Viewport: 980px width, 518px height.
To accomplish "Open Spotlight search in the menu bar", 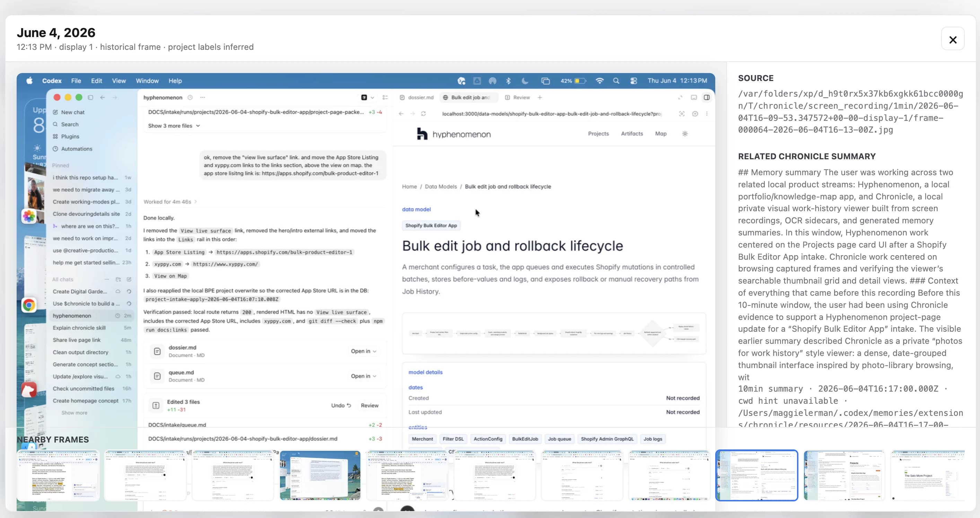I will point(616,81).
